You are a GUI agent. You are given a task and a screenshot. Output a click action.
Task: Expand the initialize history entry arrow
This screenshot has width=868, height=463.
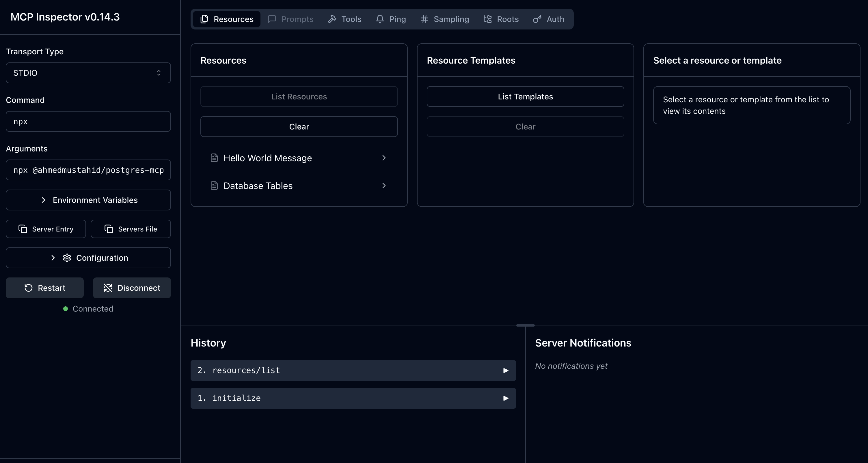(505, 398)
